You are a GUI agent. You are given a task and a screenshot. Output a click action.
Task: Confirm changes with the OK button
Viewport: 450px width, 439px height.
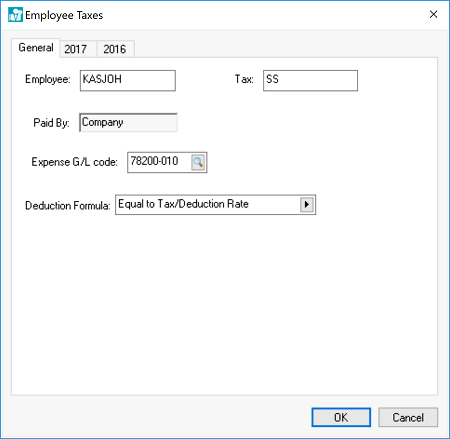coord(341,417)
